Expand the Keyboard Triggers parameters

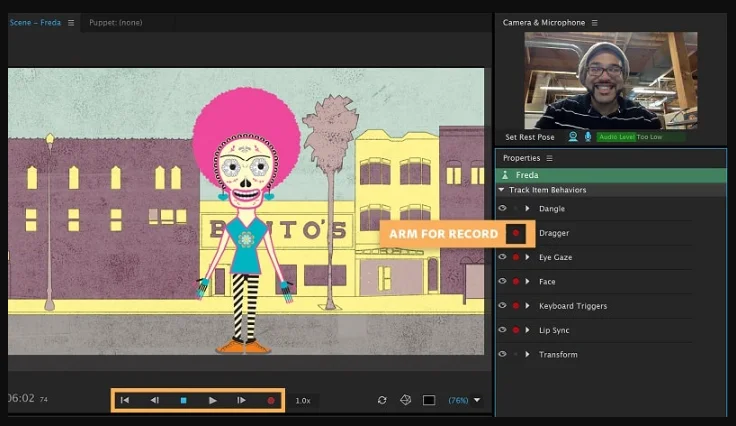click(x=528, y=306)
